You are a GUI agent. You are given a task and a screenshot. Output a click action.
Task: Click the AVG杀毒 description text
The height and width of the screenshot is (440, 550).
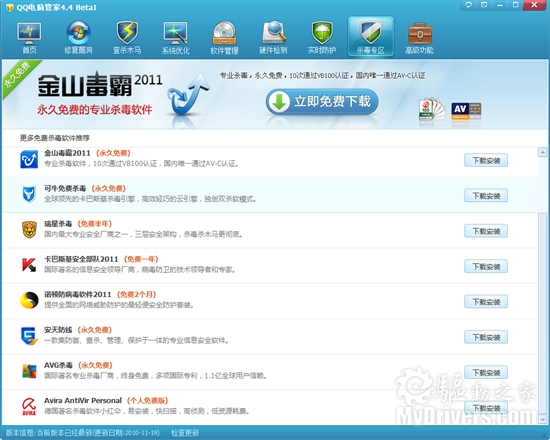(x=156, y=376)
